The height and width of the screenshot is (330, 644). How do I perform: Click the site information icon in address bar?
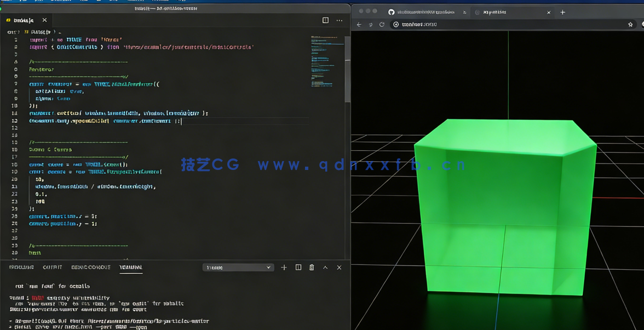[x=395, y=24]
